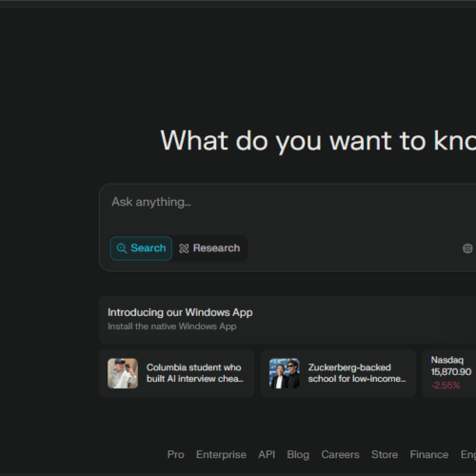Open Zuckerberg-backed school story thumbnail
Image resolution: width=476 pixels, height=476 pixels.
coord(285,373)
